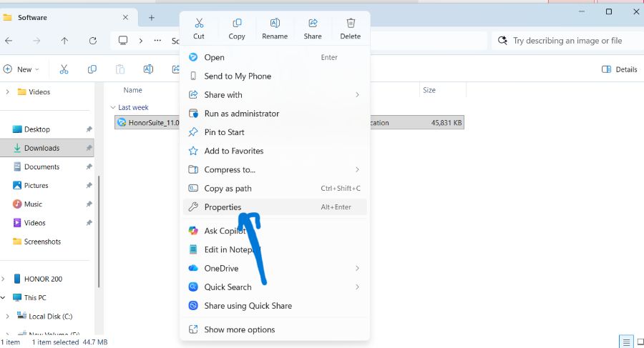Image resolution: width=644 pixels, height=348 pixels.
Task: Click the Rename icon in context menu
Action: (x=275, y=23)
